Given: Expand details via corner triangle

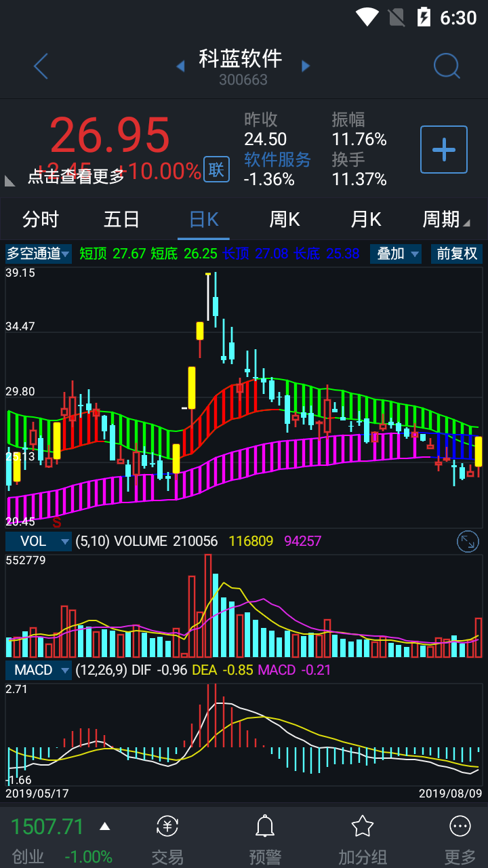Looking at the screenshot, I should point(10,180).
